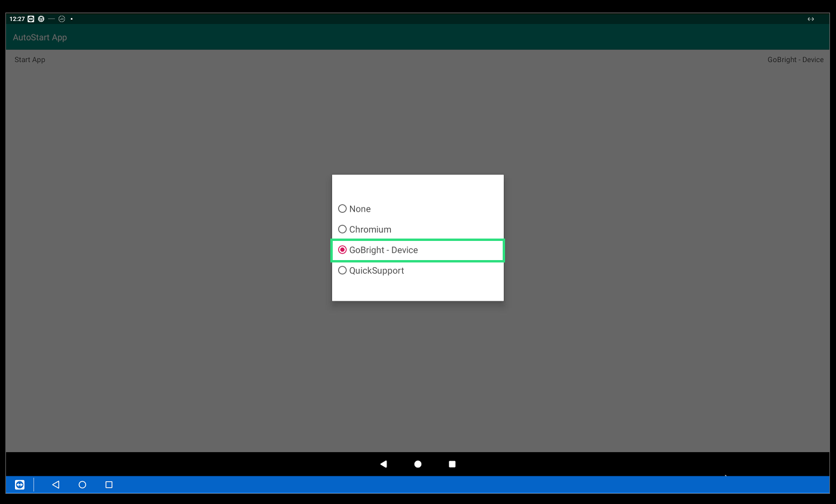Click the 12:27 clock in the status bar

pos(17,19)
